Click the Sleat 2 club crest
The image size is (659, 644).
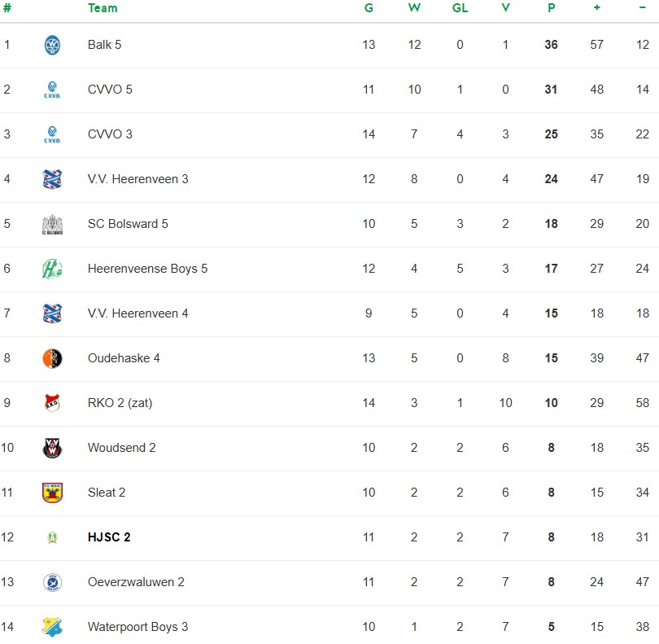tap(52, 493)
